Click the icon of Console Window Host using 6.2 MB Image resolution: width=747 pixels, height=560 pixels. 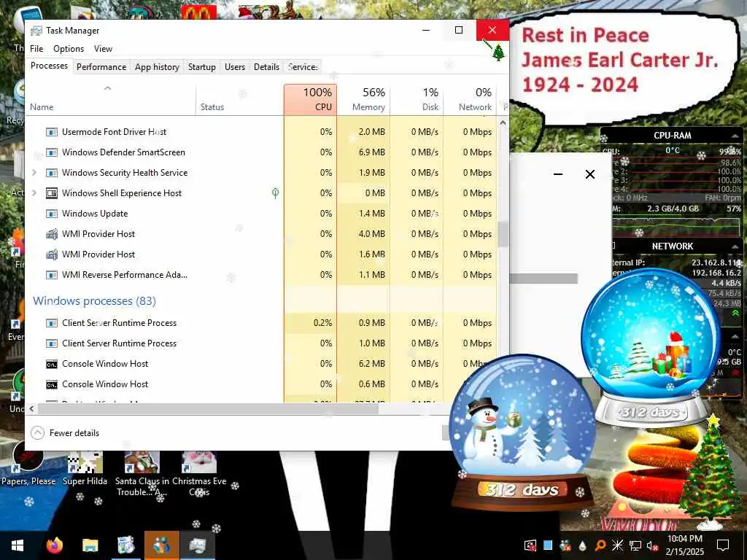(52, 364)
